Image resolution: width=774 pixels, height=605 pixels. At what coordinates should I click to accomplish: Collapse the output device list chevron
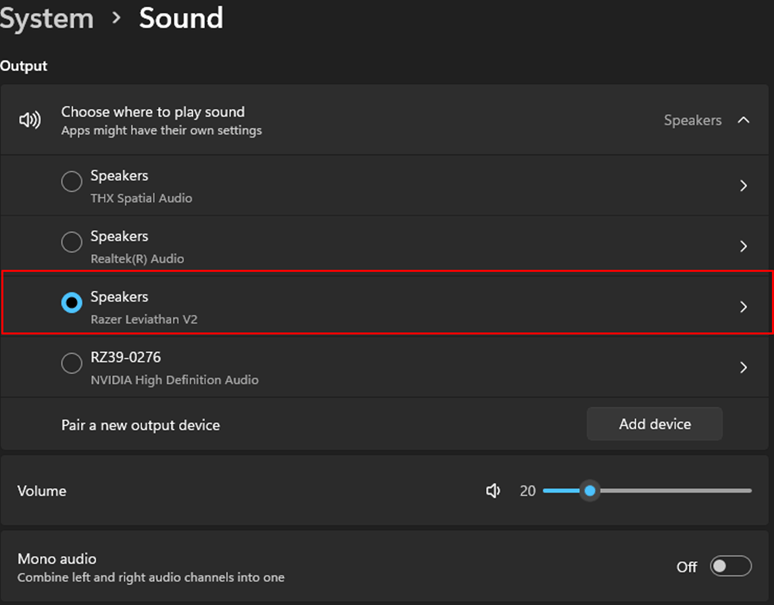tap(743, 120)
